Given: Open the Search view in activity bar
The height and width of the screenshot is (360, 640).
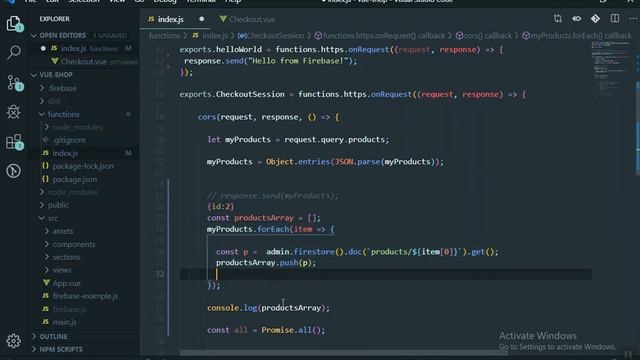Looking at the screenshot, I should click(14, 52).
